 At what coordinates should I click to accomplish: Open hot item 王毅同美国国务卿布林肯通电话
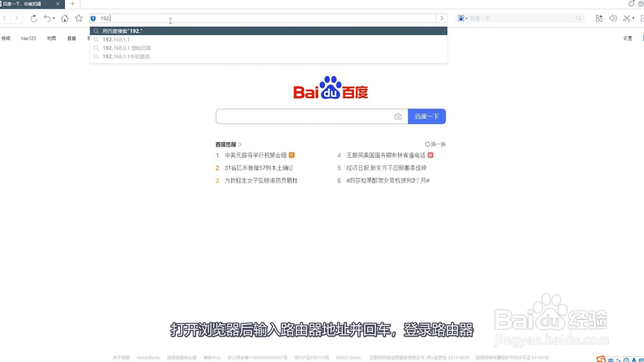pyautogui.click(x=386, y=155)
